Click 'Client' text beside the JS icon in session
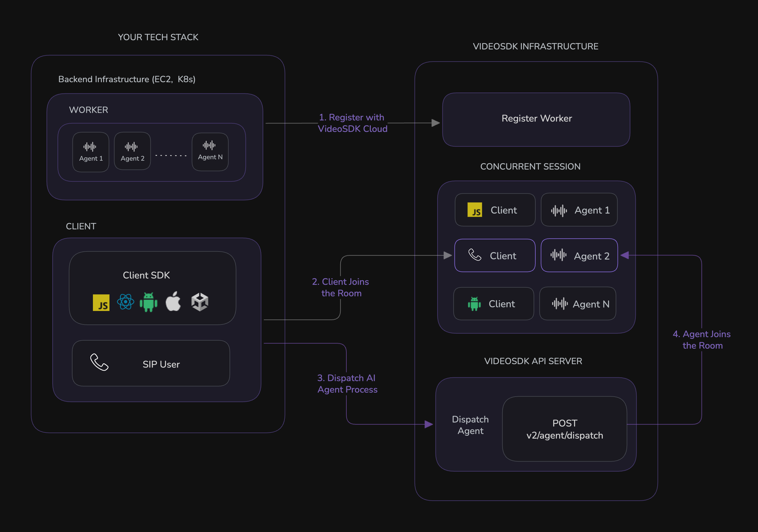The image size is (758, 532). coord(504,210)
